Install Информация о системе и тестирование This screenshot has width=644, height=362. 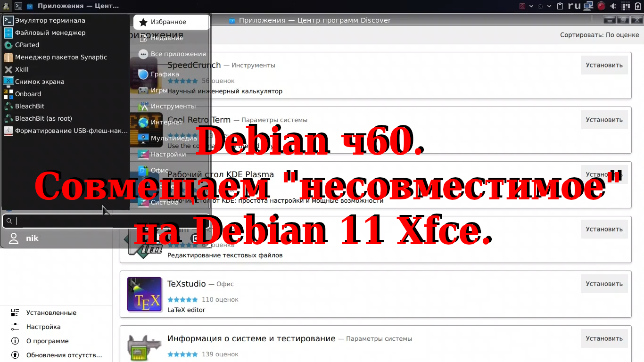604,338
